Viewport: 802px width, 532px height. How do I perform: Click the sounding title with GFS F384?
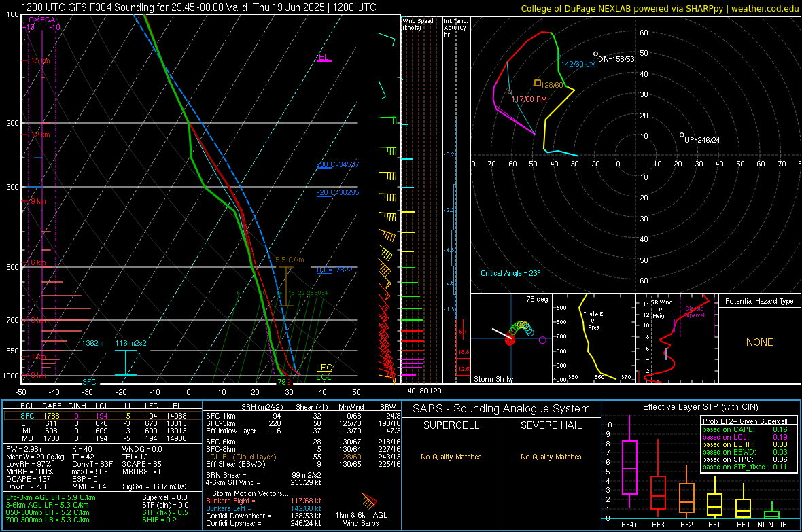click(199, 7)
